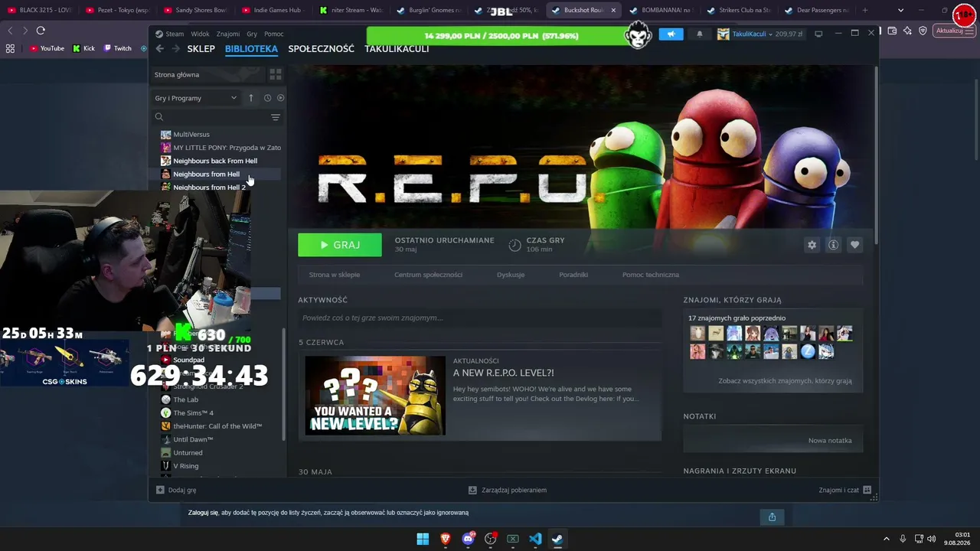Go back using Steam's back arrow

(159, 48)
